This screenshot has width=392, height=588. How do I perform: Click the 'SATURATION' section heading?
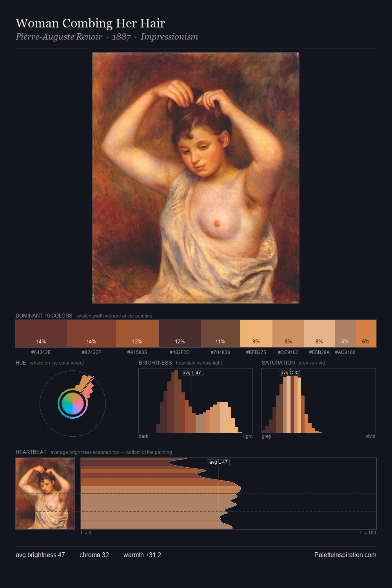pos(278,363)
